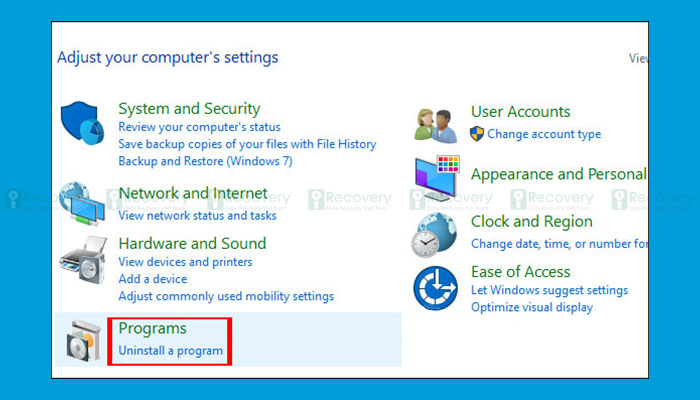700x400 pixels.
Task: View devices and printers
Action: (x=185, y=262)
